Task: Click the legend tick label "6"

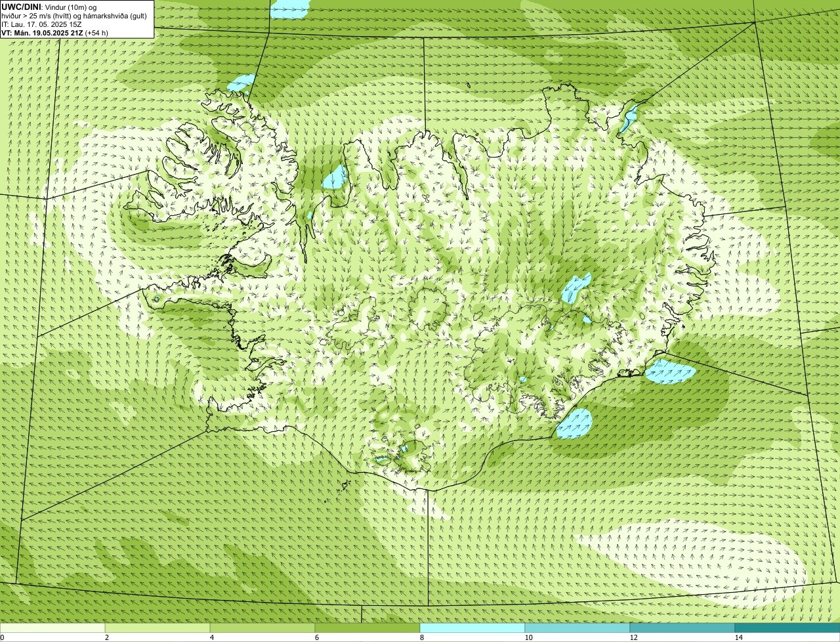Action: [316, 637]
